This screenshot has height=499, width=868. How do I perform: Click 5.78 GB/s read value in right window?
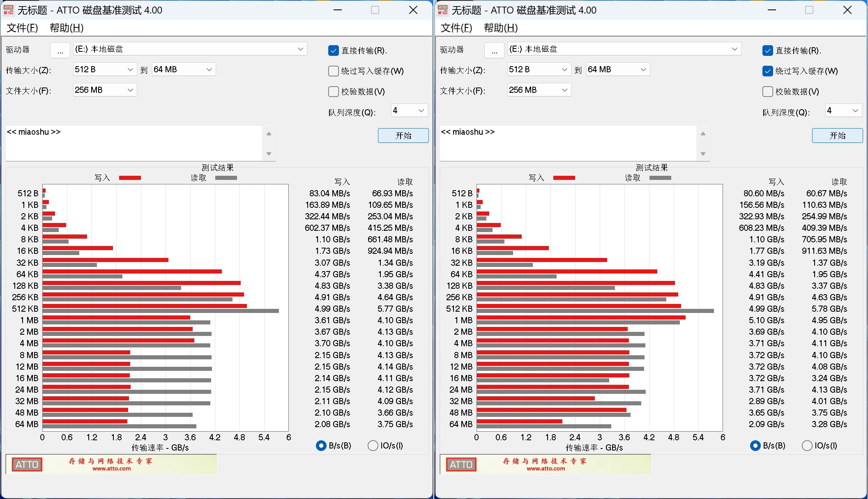829,308
